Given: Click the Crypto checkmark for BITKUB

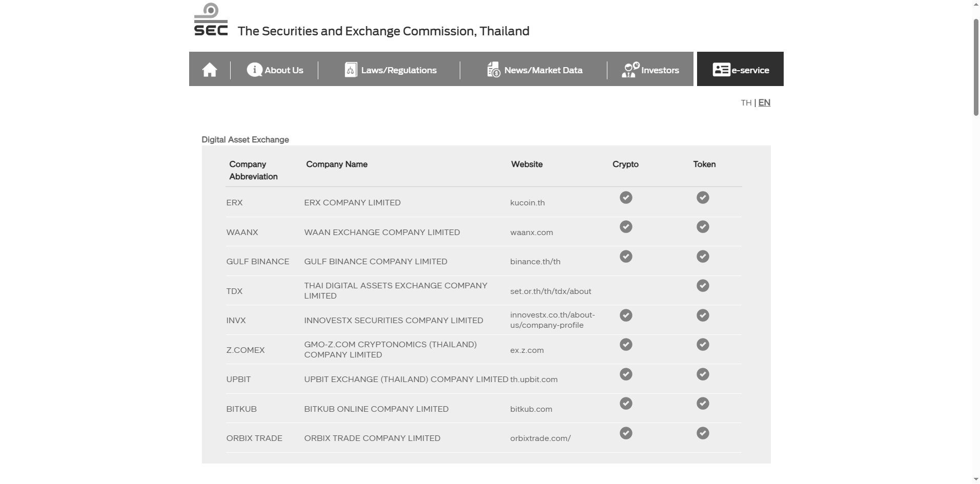Looking at the screenshot, I should click(626, 404).
